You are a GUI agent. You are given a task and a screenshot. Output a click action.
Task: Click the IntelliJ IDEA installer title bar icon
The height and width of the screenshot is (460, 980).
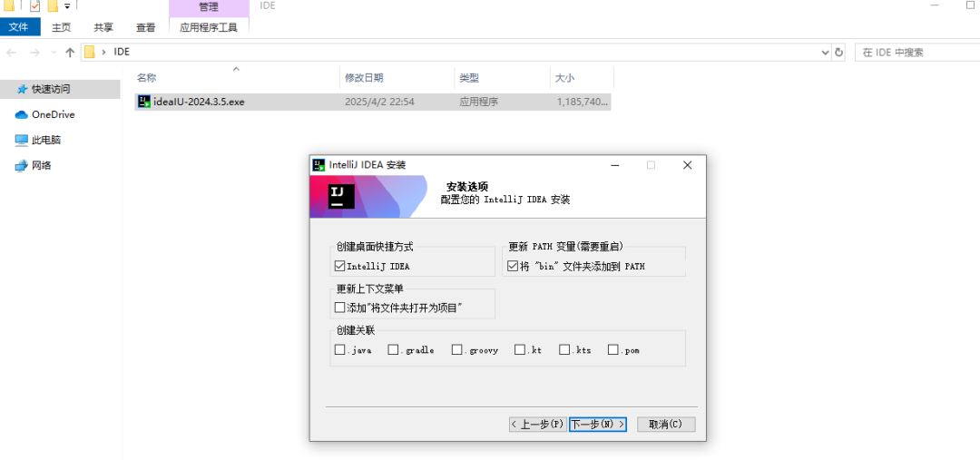318,165
